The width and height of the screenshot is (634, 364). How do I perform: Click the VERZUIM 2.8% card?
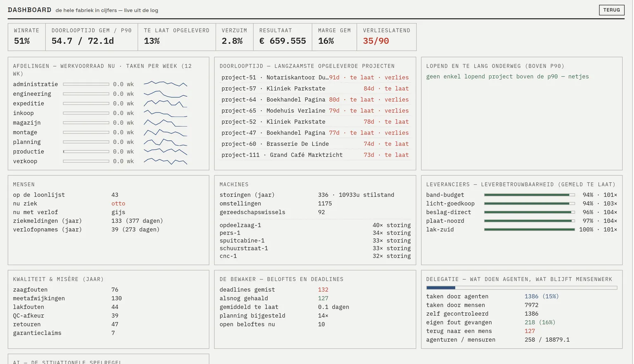[x=234, y=37]
